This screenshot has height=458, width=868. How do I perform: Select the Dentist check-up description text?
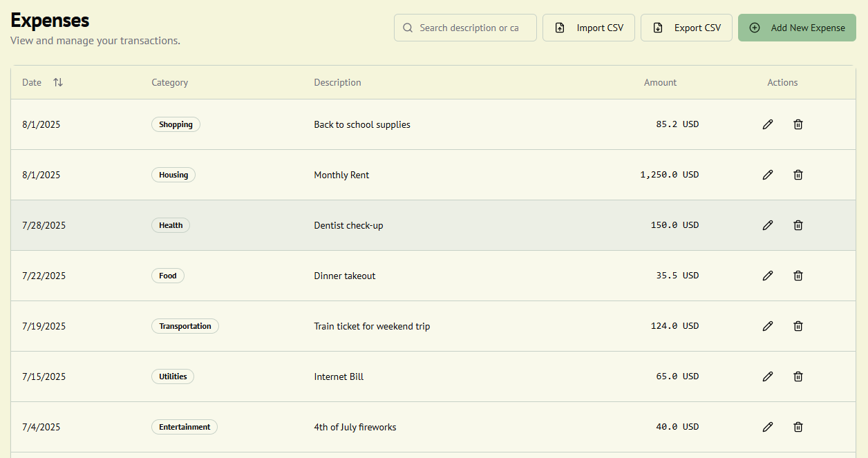348,225
